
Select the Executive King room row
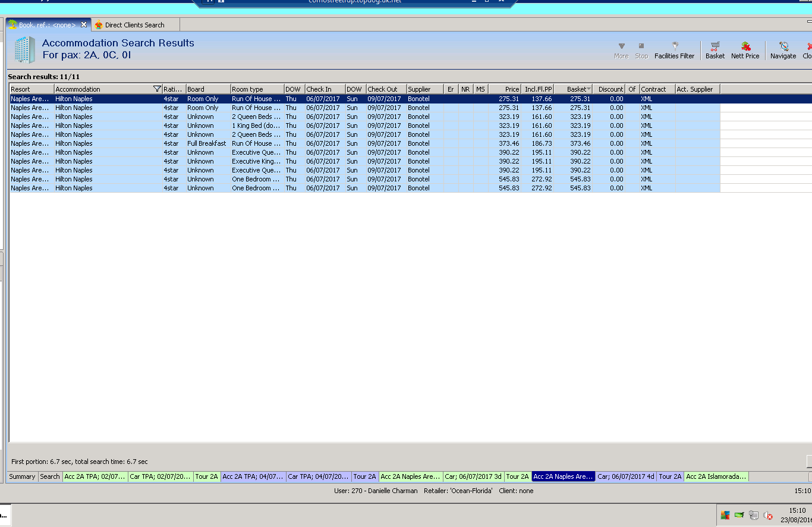(256, 161)
